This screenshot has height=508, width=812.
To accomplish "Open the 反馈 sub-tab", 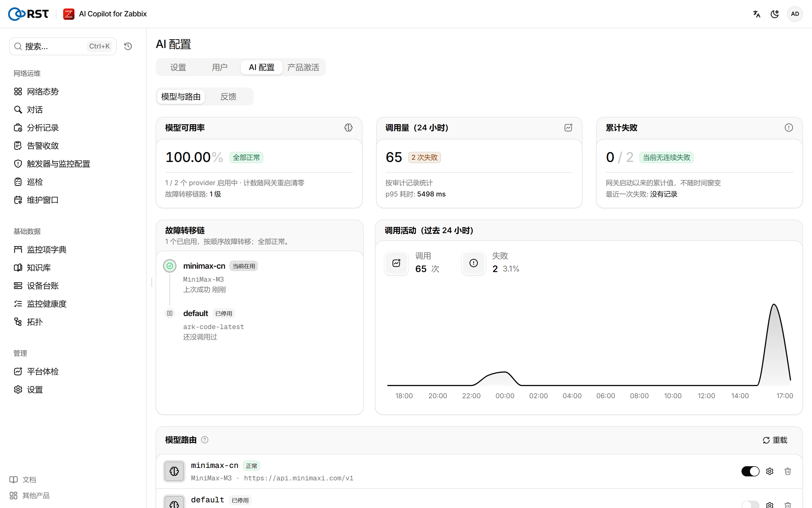I will (228, 97).
